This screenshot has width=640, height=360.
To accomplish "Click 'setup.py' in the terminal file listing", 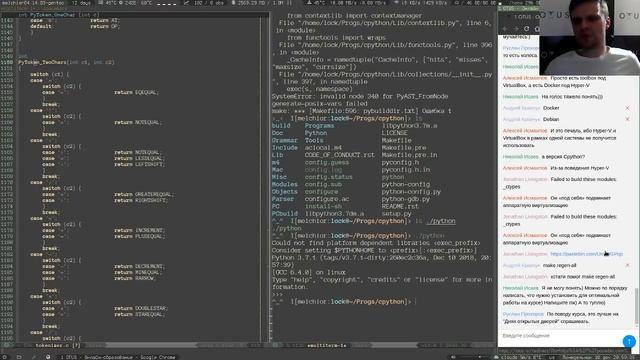I will coord(396,214).
